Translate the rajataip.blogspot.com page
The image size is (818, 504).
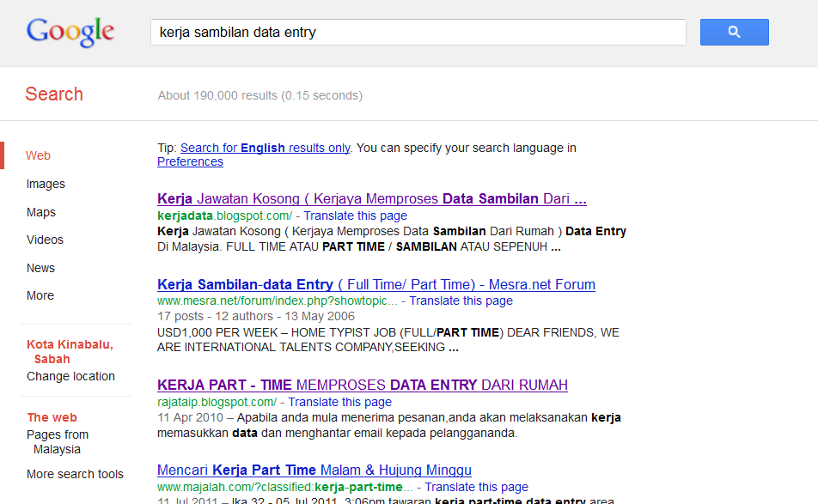coord(339,403)
